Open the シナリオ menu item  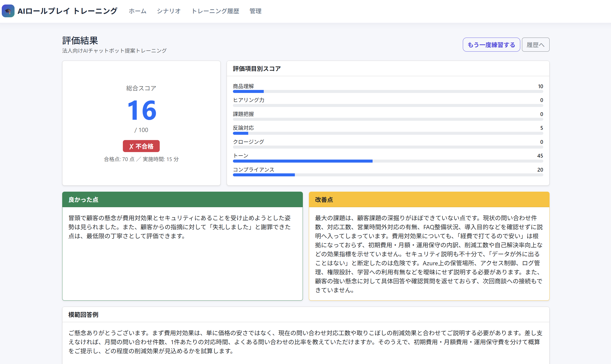pyautogui.click(x=169, y=11)
